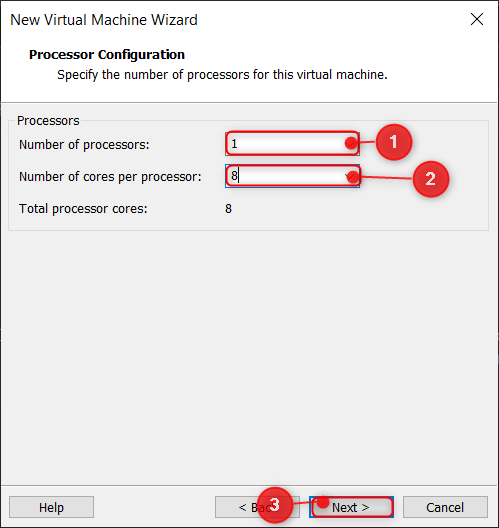The height and width of the screenshot is (528, 499).
Task: Click the 'Total processor cores:' label
Action: click(83, 209)
